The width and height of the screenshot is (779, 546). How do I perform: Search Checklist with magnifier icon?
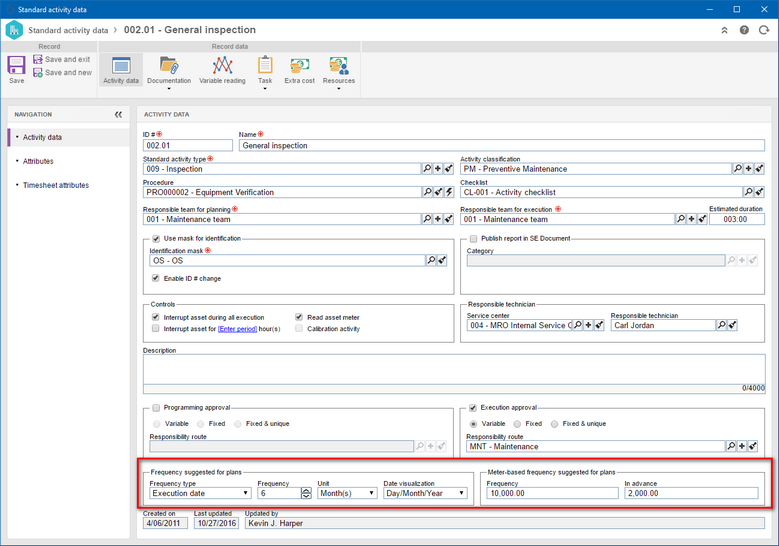(748, 192)
